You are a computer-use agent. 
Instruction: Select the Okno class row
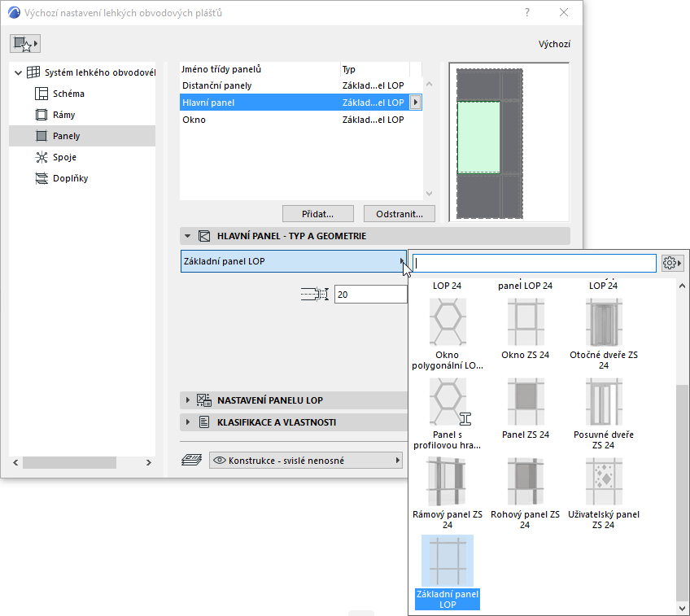(x=301, y=120)
